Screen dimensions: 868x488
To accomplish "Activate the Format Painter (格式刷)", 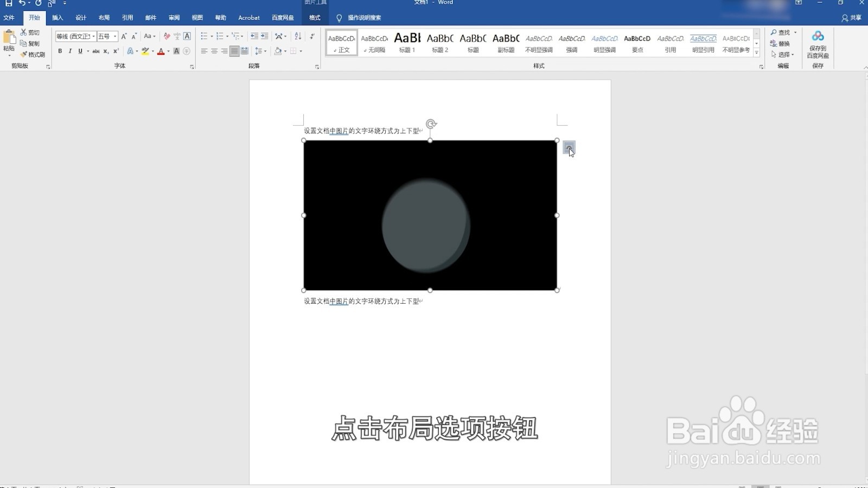I will click(x=24, y=54).
